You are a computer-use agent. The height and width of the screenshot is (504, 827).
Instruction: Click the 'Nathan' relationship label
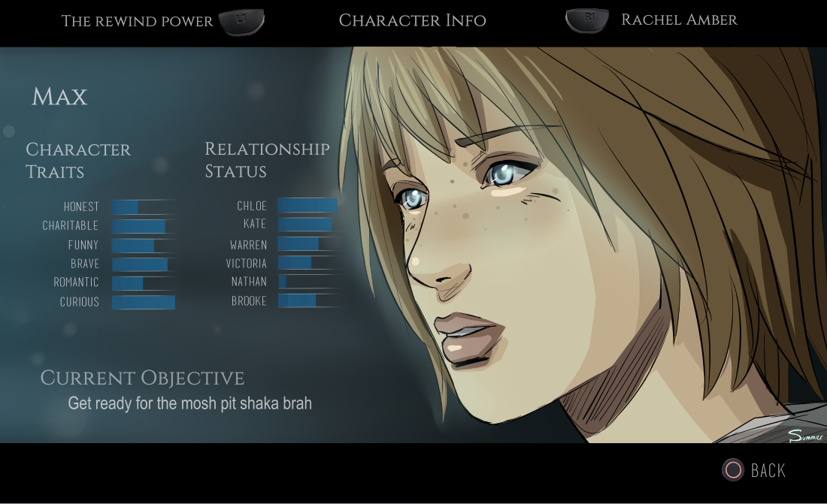249,282
